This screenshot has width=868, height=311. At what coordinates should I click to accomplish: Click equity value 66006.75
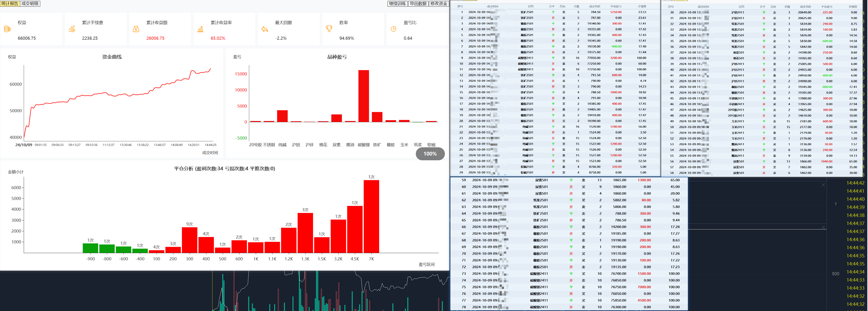pyautogui.click(x=27, y=38)
